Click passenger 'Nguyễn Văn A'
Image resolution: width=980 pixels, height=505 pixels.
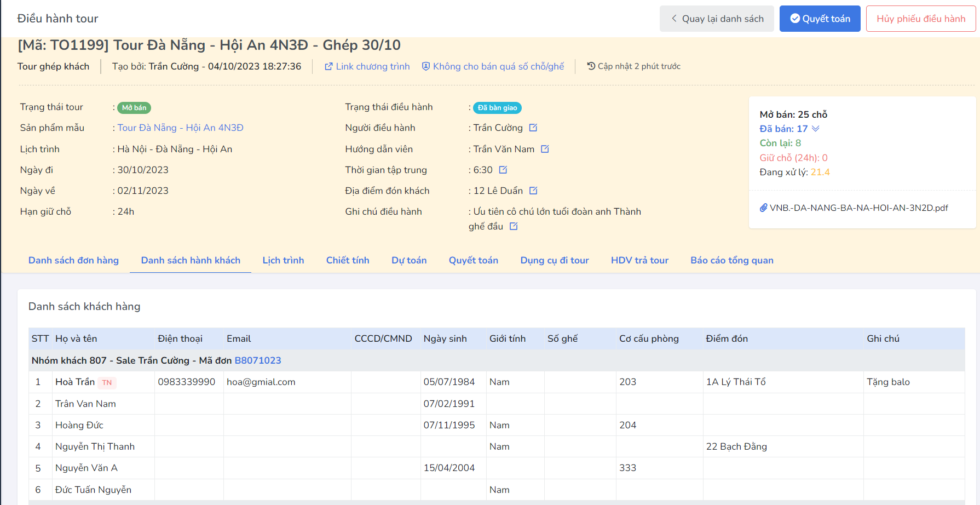(87, 468)
